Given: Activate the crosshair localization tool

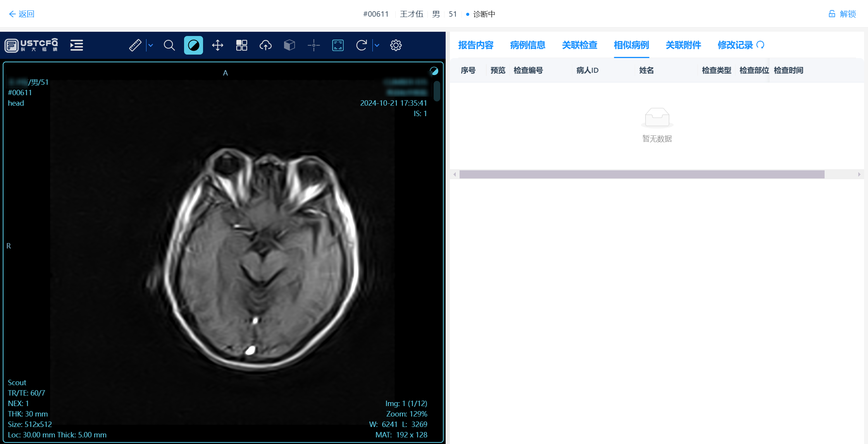Looking at the screenshot, I should click(313, 45).
